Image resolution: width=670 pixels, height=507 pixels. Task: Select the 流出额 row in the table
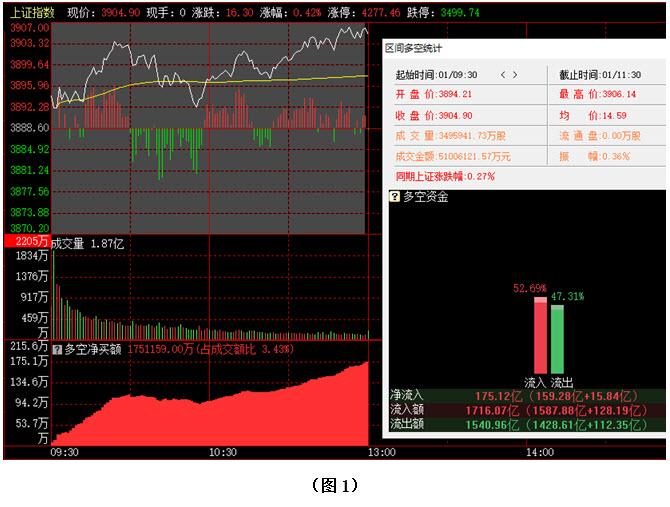click(524, 424)
